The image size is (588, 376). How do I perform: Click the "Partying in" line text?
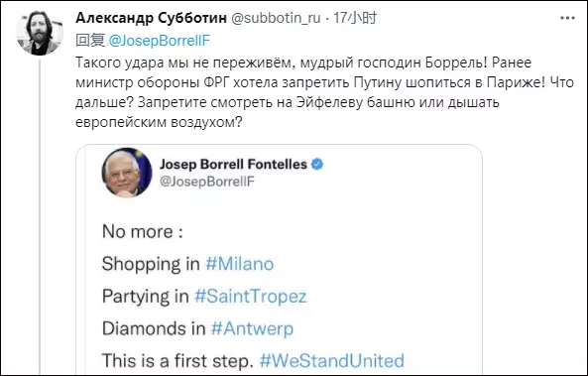tap(146, 296)
